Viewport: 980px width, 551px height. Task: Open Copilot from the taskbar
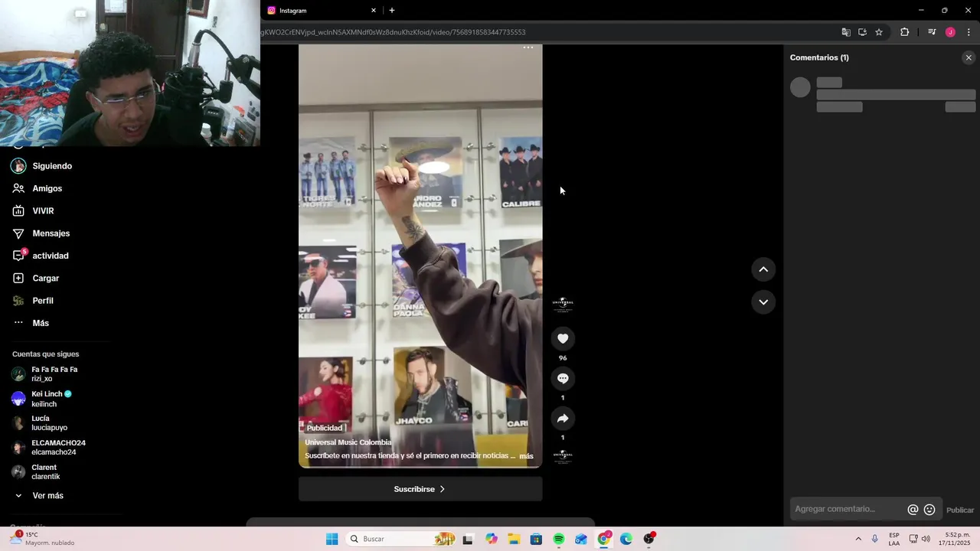pyautogui.click(x=492, y=540)
